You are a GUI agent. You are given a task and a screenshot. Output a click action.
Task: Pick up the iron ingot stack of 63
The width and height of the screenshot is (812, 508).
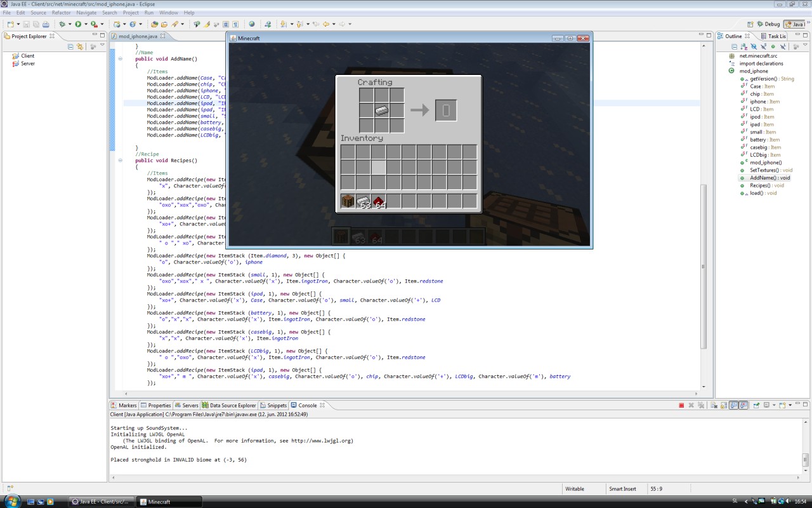point(363,201)
